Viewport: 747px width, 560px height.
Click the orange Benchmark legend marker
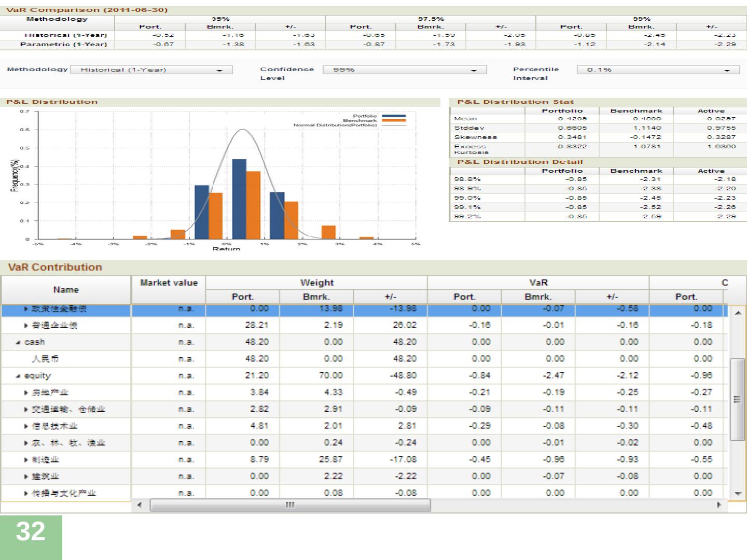click(x=394, y=120)
